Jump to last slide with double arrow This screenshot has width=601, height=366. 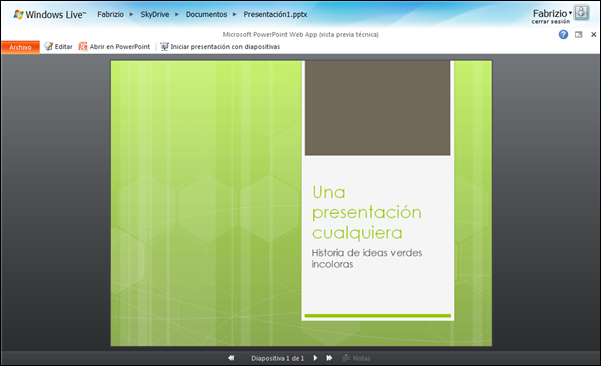tap(329, 358)
